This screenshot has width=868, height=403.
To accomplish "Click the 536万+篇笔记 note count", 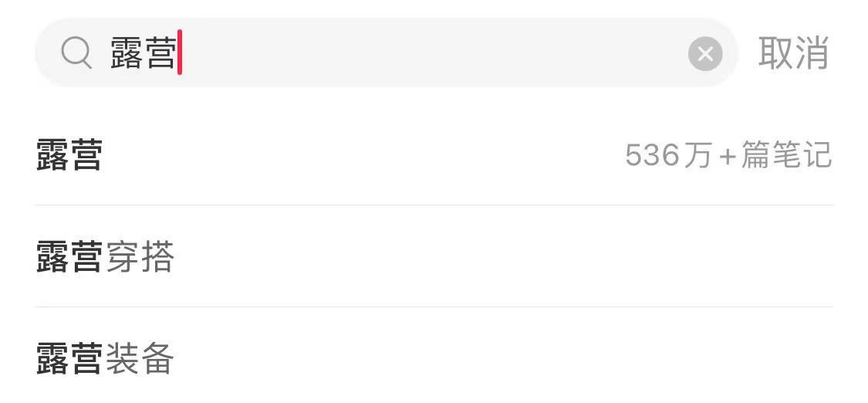I will (x=728, y=155).
